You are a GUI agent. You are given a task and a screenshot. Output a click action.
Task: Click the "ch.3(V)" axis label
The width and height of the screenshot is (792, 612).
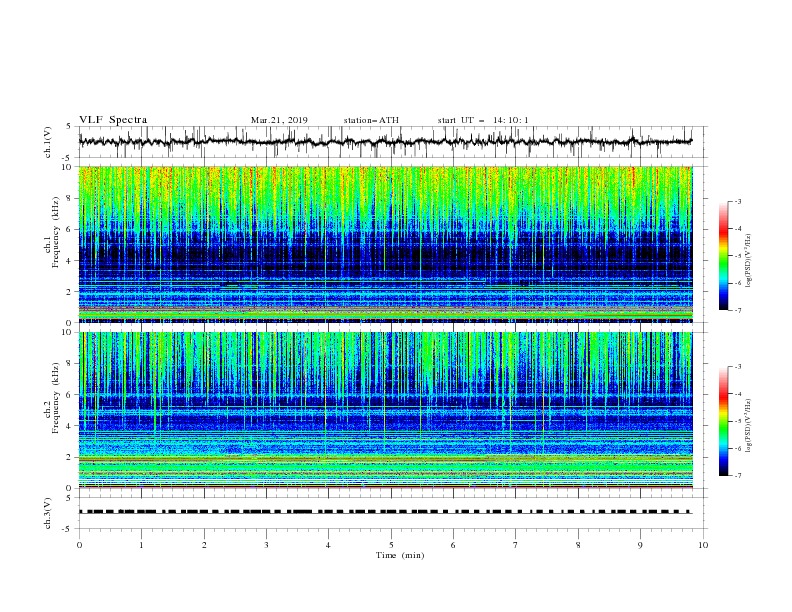(x=48, y=513)
